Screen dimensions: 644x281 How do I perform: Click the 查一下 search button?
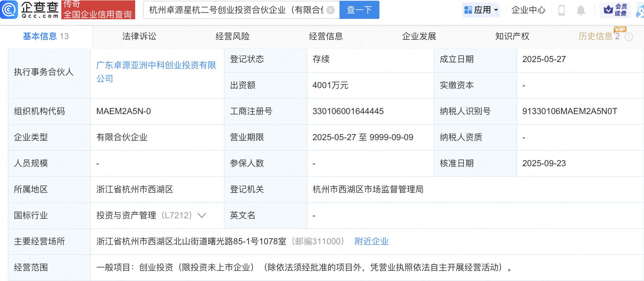point(359,10)
